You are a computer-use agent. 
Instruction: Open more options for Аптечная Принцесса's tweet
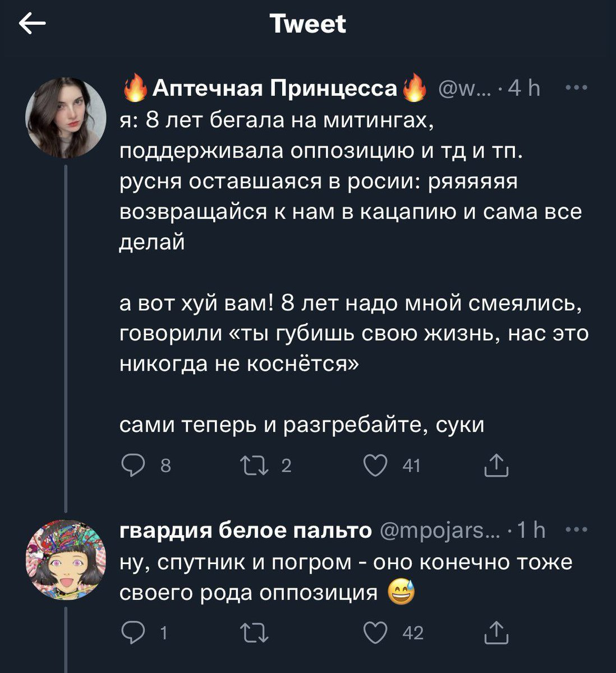576,88
